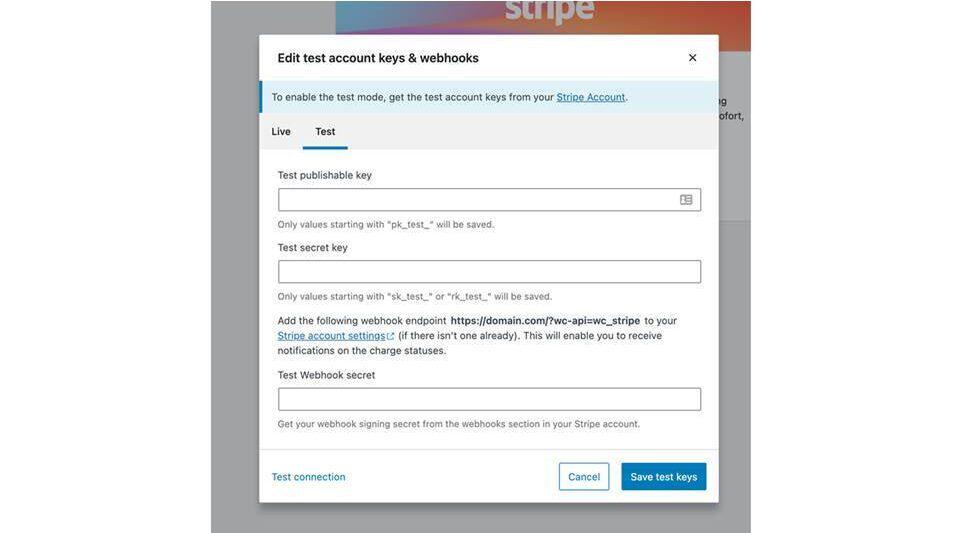The width and height of the screenshot is (959, 533).
Task: Click the autofill icon in publishable key field
Action: pyautogui.click(x=686, y=200)
